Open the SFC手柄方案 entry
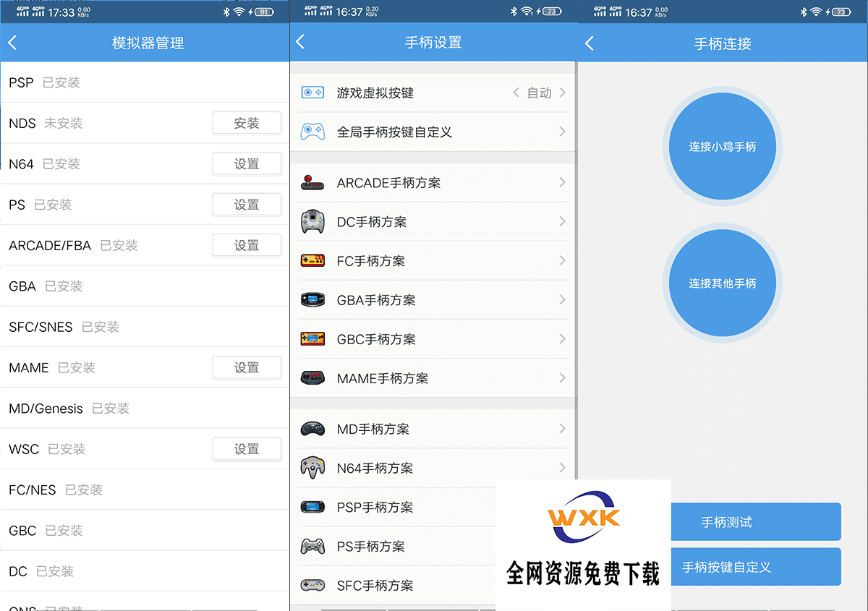The width and height of the screenshot is (868, 611). click(x=375, y=585)
